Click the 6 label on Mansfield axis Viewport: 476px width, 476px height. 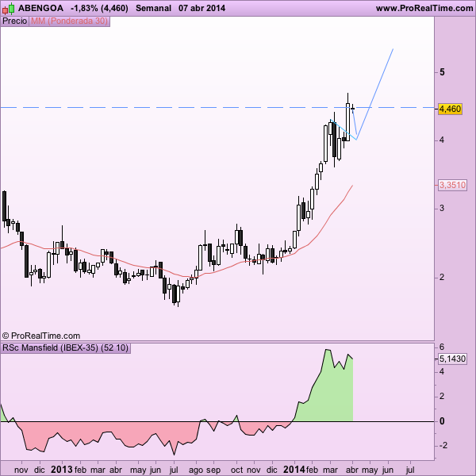[442, 347]
